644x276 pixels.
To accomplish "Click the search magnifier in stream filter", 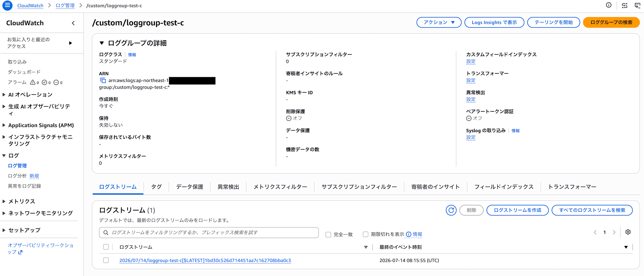I will pos(106,233).
